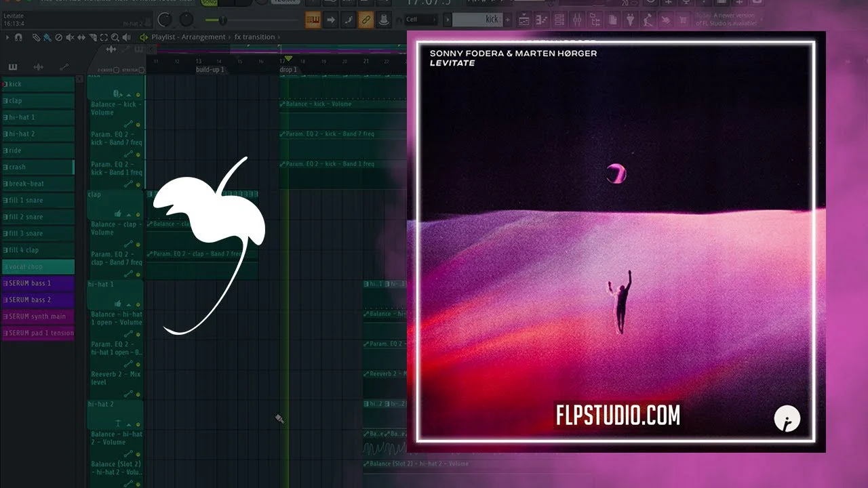The height and width of the screenshot is (488, 868).
Task: Show pattern clips tab in the picker
Action: [13, 67]
